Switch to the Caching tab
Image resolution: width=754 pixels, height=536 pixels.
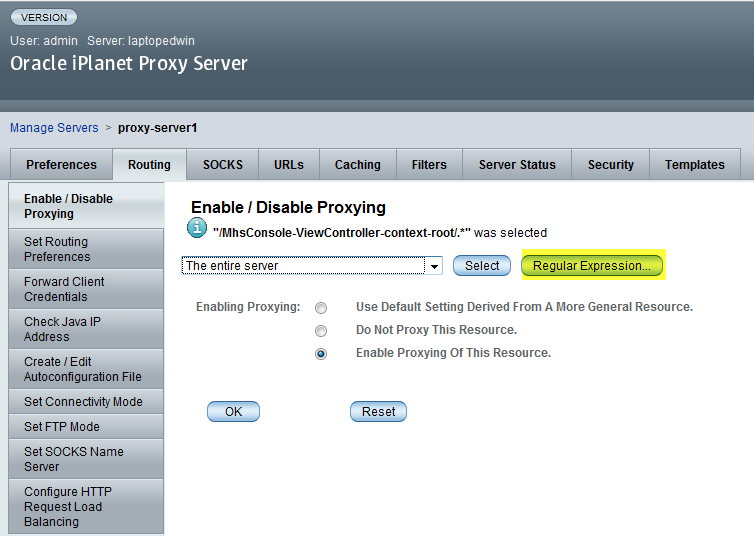click(x=357, y=164)
